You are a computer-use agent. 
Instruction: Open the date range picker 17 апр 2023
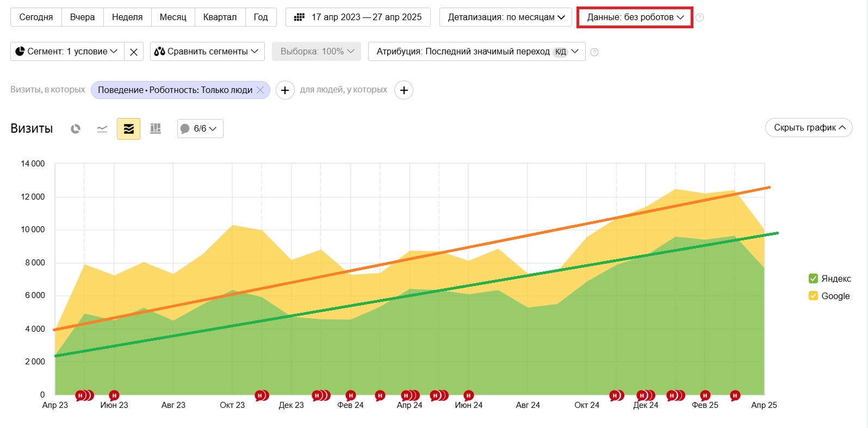(358, 17)
